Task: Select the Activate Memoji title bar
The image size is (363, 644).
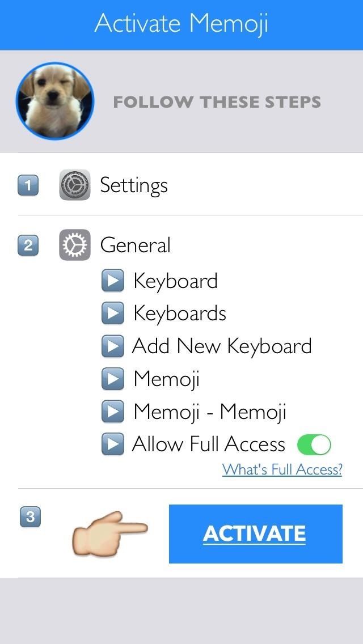Action: (181, 24)
